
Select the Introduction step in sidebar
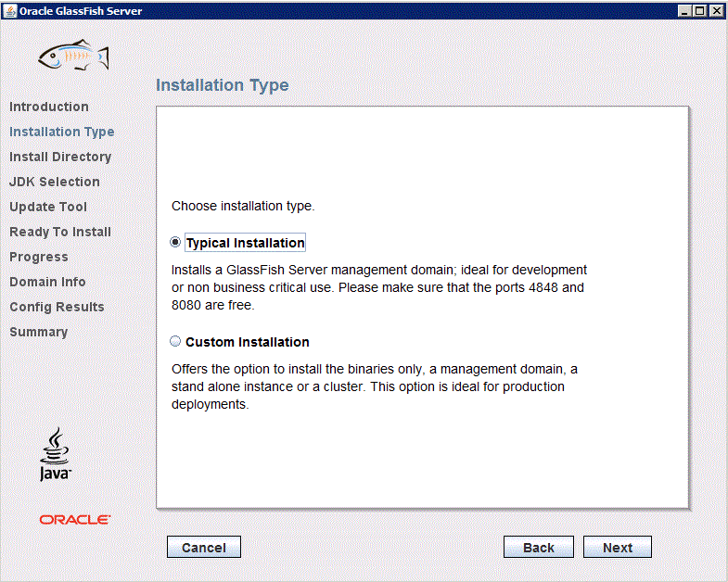click(49, 107)
